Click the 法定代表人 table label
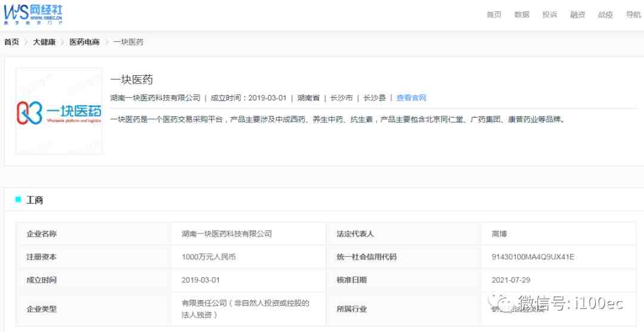Screen dimensions: 644x332 click(355, 233)
